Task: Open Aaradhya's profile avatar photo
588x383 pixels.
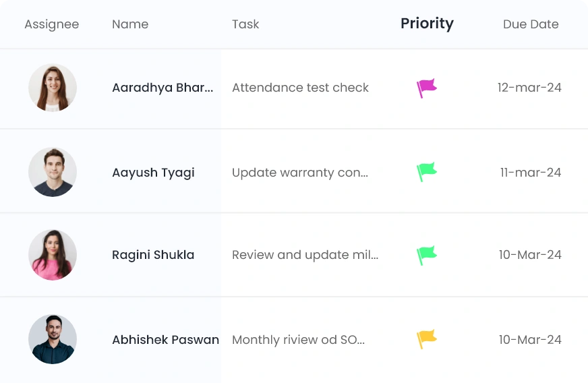Action: pos(53,88)
